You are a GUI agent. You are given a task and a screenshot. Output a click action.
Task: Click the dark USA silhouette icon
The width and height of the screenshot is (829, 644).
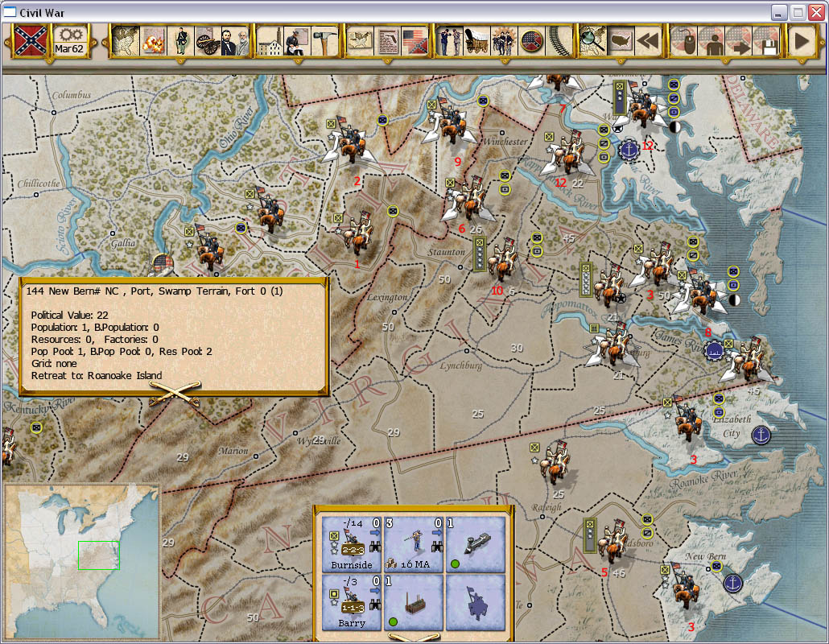coord(621,41)
